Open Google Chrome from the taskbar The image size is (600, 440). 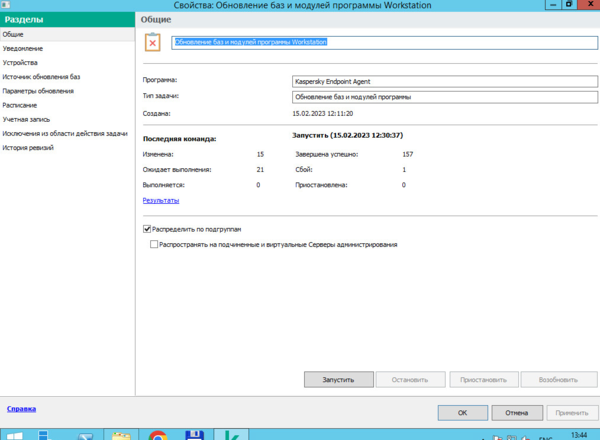click(x=157, y=435)
